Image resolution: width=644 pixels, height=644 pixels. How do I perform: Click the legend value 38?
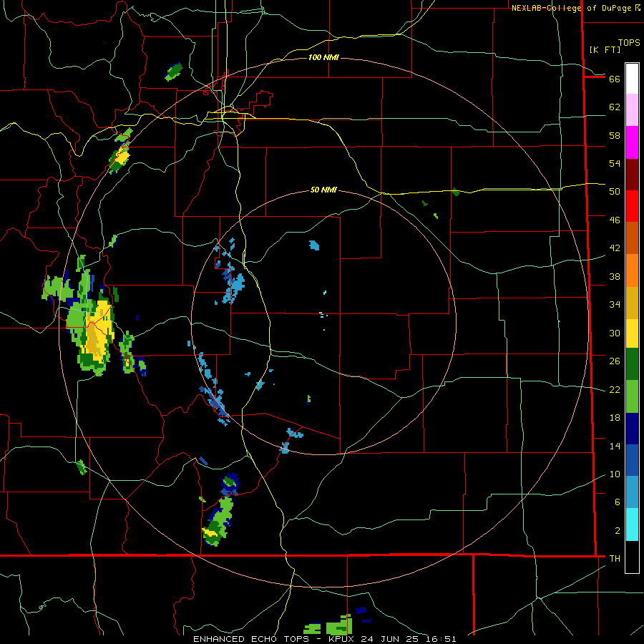615,277
